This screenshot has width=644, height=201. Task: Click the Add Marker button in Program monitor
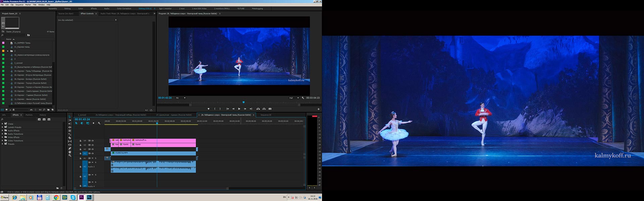208,109
